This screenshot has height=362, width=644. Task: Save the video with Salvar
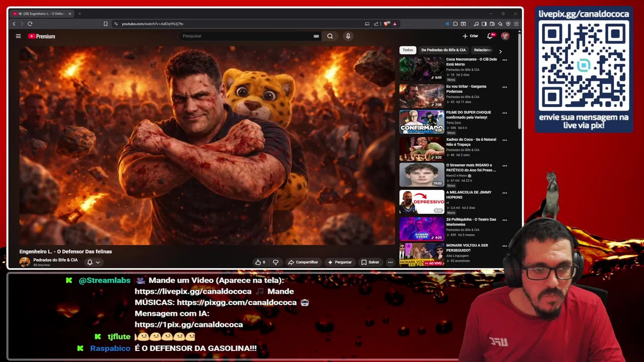[x=370, y=262]
